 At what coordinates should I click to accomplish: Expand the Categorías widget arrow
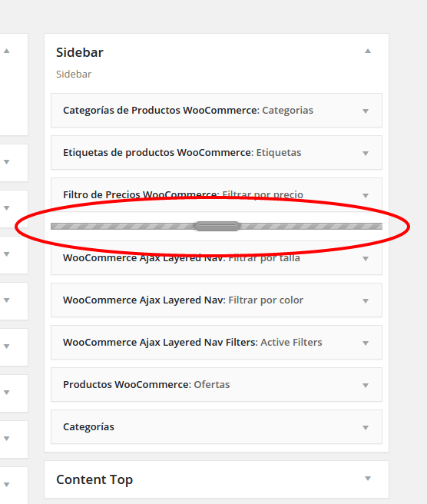(x=366, y=427)
